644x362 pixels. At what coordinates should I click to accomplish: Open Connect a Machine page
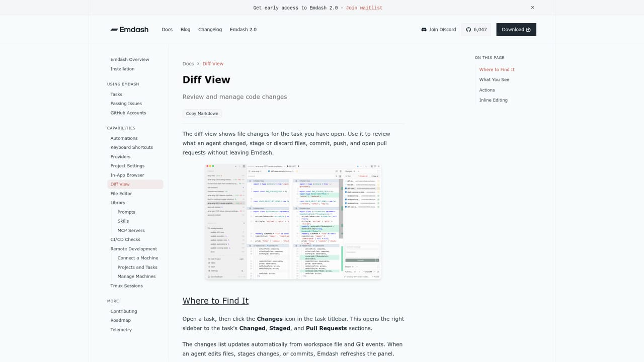point(138,258)
